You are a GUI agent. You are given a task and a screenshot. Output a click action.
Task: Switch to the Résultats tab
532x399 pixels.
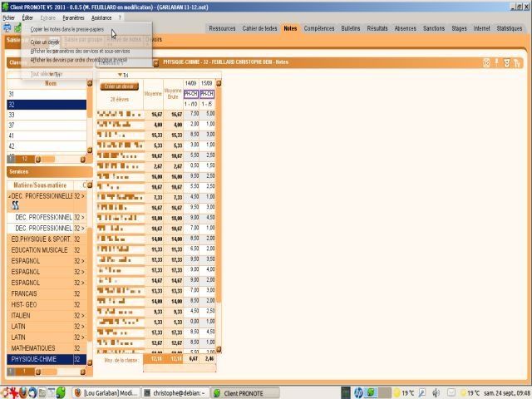(377, 28)
